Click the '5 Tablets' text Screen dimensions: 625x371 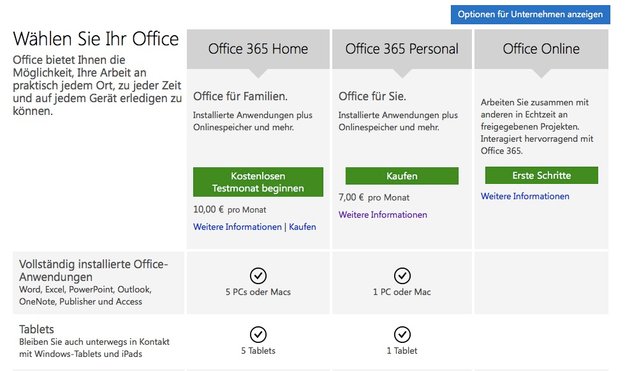(x=258, y=351)
